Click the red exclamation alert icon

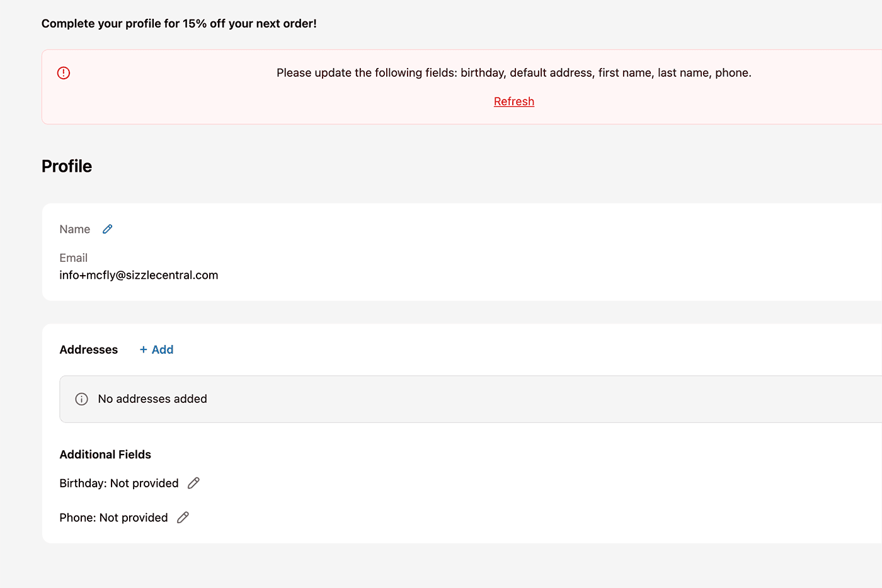point(64,73)
